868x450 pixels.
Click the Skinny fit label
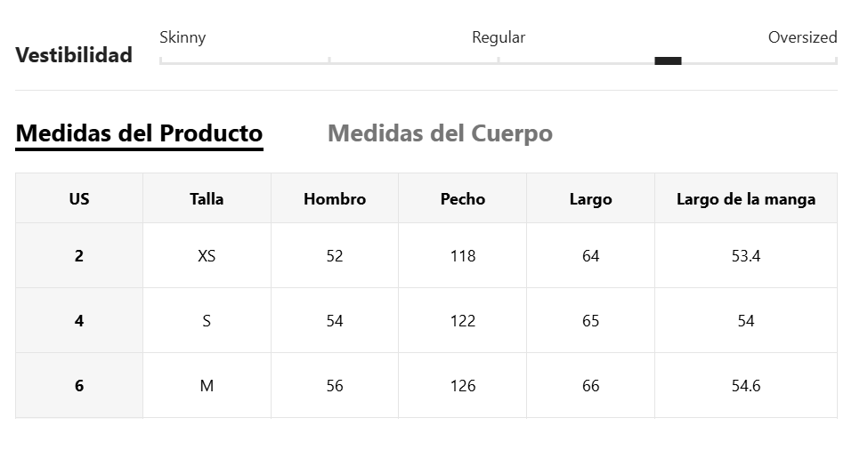pyautogui.click(x=183, y=37)
